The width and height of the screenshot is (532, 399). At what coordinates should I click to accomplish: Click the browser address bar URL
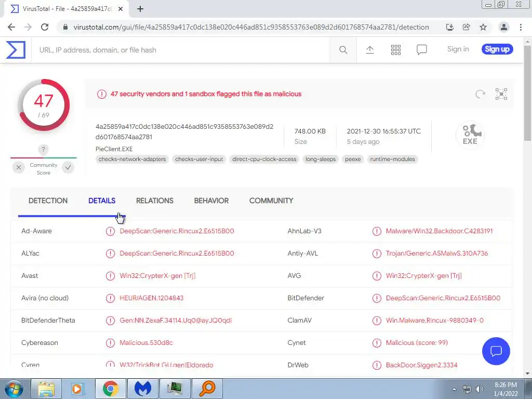click(x=251, y=27)
